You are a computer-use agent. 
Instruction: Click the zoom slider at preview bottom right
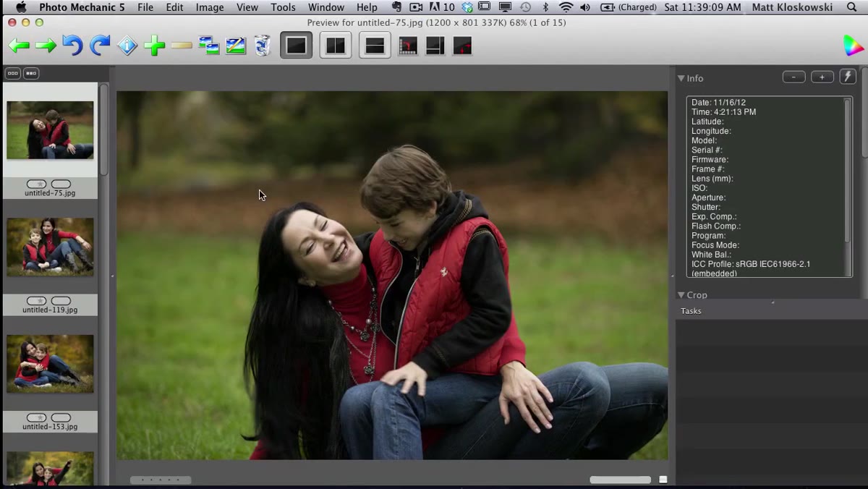(620, 480)
